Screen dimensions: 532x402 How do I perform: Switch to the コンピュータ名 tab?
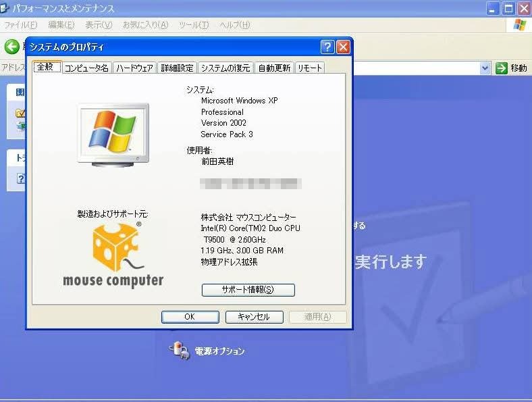coord(86,68)
